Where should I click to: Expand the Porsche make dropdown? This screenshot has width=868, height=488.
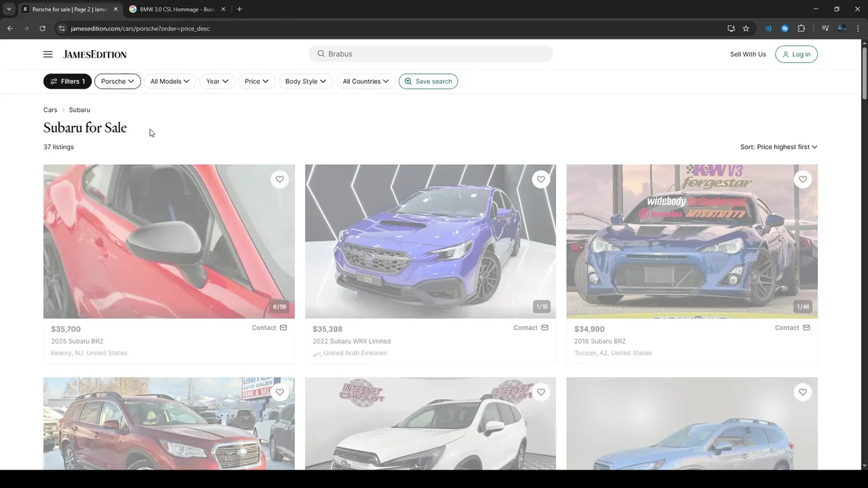click(117, 81)
